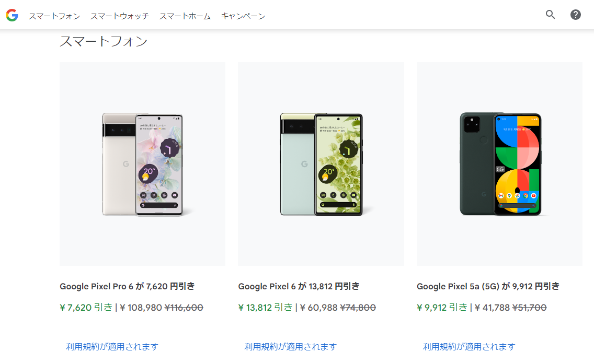Open Google Pixel 5a (5G) が 9,912 円引き title

(x=488, y=286)
